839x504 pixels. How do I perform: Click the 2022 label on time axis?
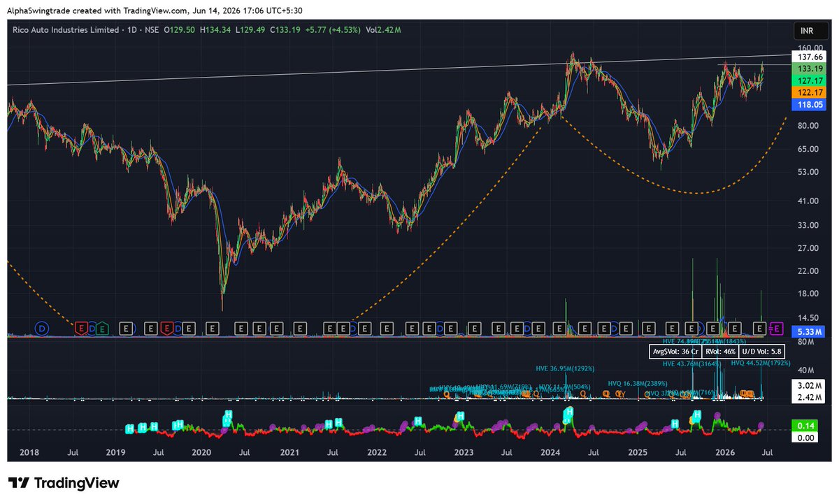click(377, 452)
